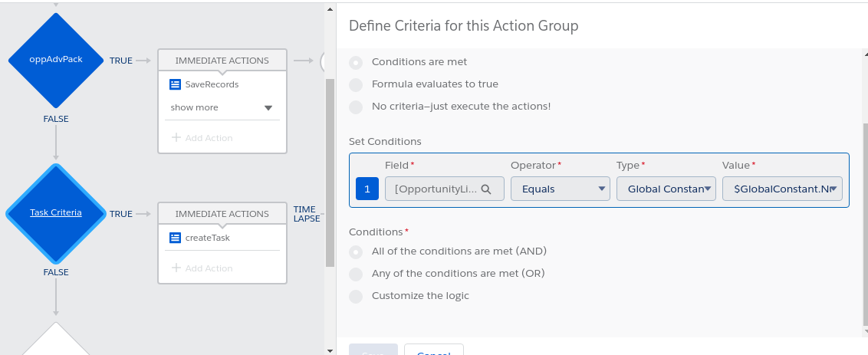Choose 'No criteria–just execute the actions!'

[x=356, y=107]
